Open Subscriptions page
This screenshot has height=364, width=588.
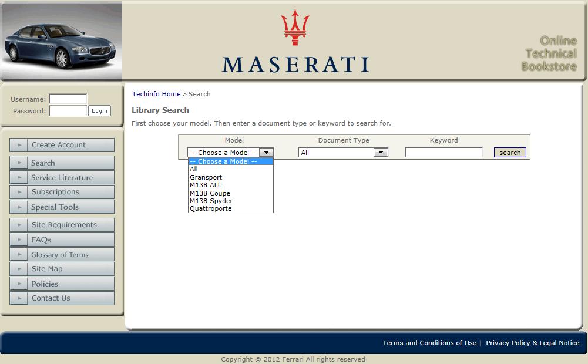(62, 192)
